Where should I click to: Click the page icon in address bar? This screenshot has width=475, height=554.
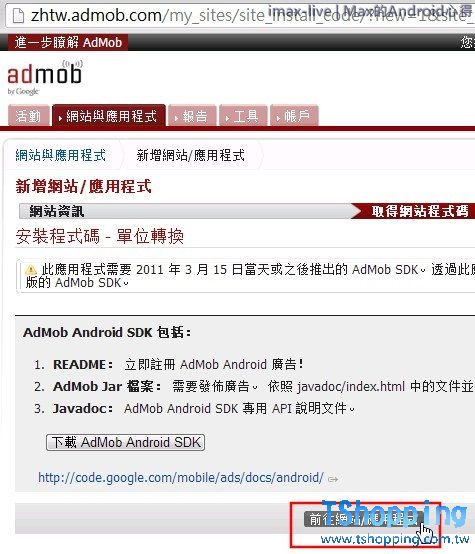(18, 16)
